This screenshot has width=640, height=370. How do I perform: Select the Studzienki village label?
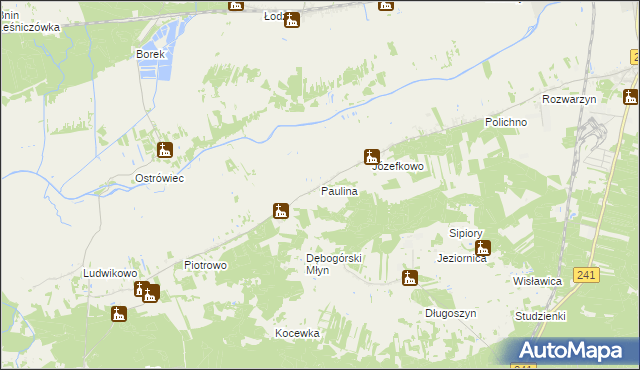[x=540, y=316]
